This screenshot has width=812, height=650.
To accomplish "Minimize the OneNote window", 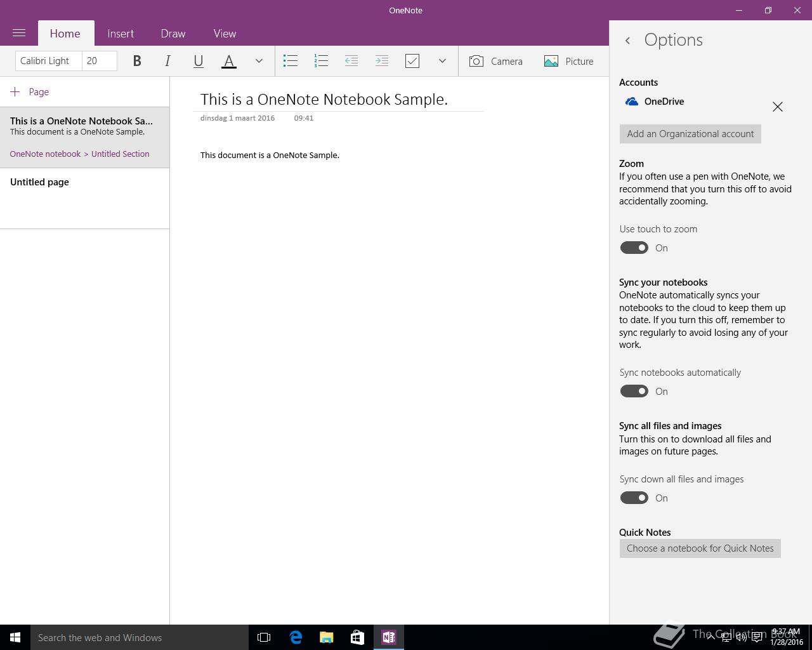I will 739,10.
